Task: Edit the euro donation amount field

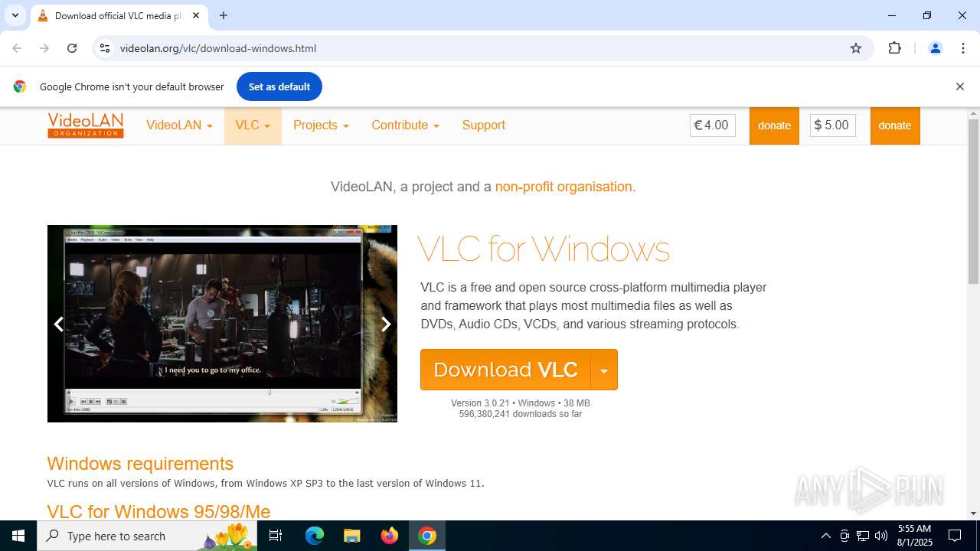Action: click(x=713, y=126)
